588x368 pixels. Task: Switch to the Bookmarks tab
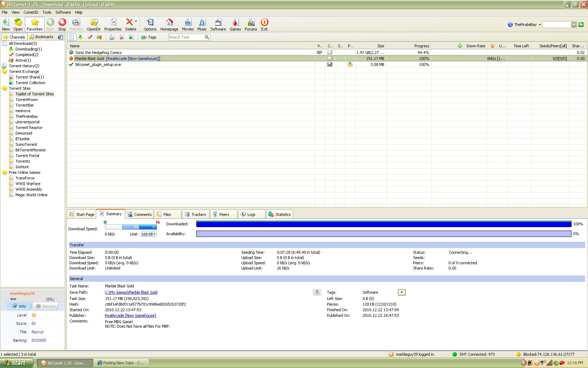coord(41,37)
